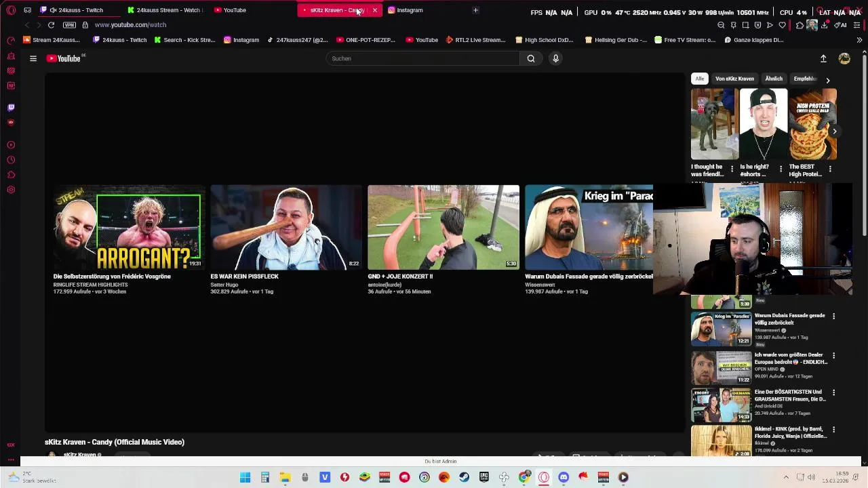Switch to the Instagram tab

(410, 10)
